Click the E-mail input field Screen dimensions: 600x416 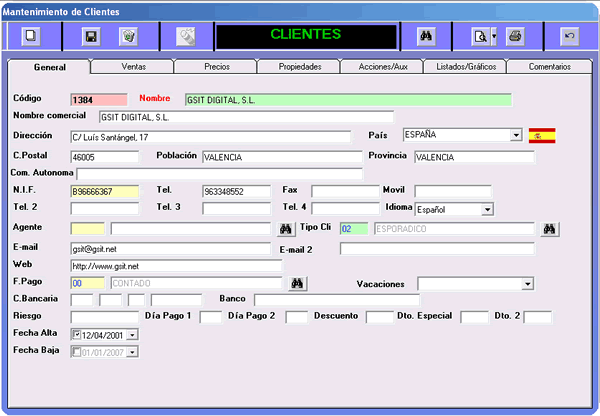click(170, 248)
